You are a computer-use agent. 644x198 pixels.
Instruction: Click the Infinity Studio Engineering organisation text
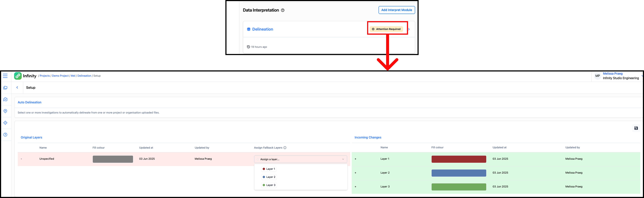coord(621,78)
